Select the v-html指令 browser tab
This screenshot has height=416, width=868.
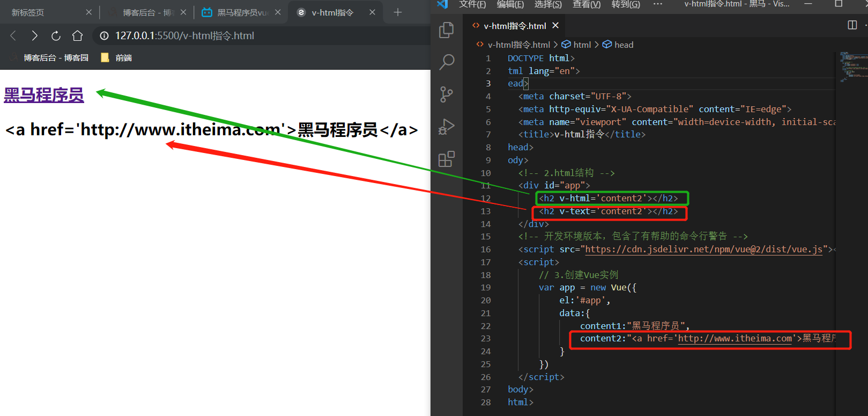pos(336,12)
